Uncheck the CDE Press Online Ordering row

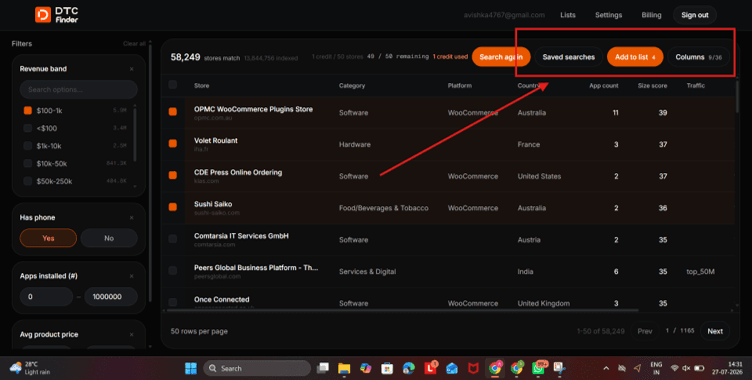click(173, 175)
